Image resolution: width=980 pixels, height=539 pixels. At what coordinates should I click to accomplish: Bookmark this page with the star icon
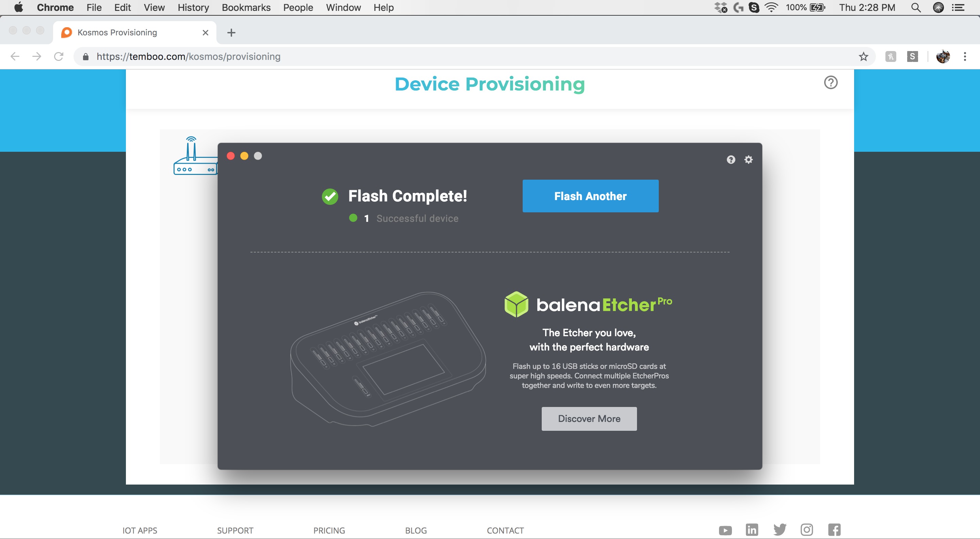(863, 57)
